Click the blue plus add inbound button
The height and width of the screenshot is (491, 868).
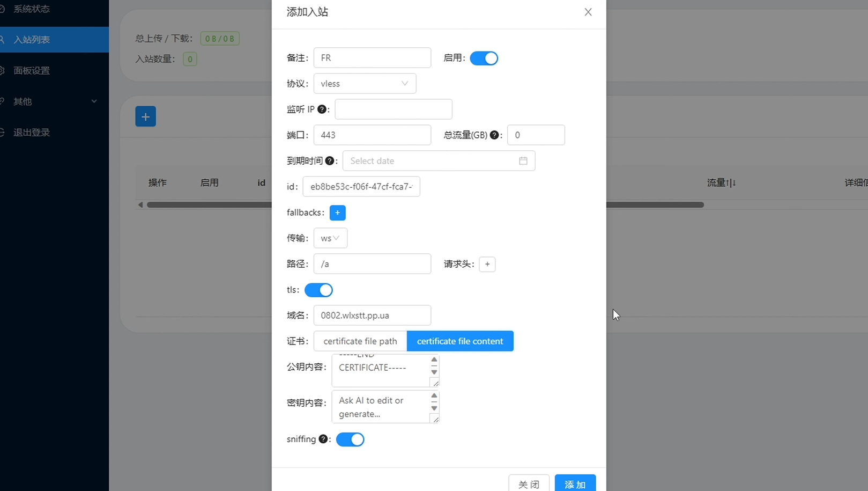point(145,116)
